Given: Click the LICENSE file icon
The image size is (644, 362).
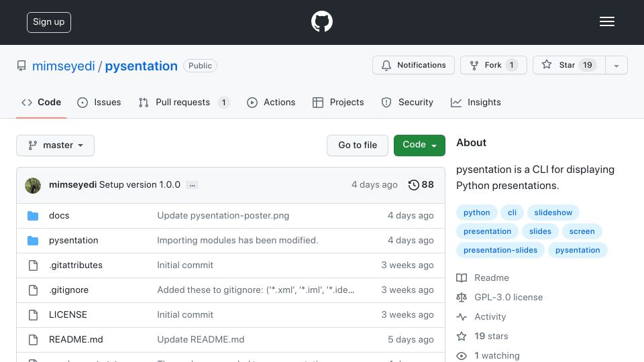Looking at the screenshot, I should [34, 315].
